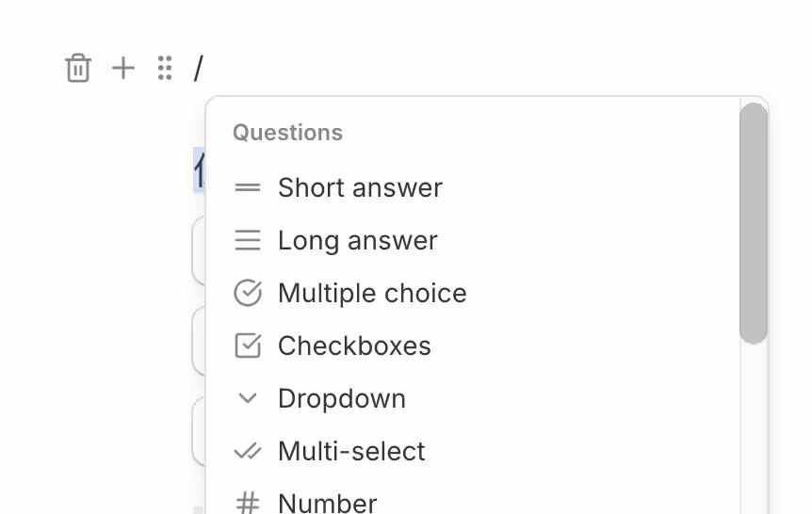Choose the Multi-select option
812x514 pixels.
point(351,452)
